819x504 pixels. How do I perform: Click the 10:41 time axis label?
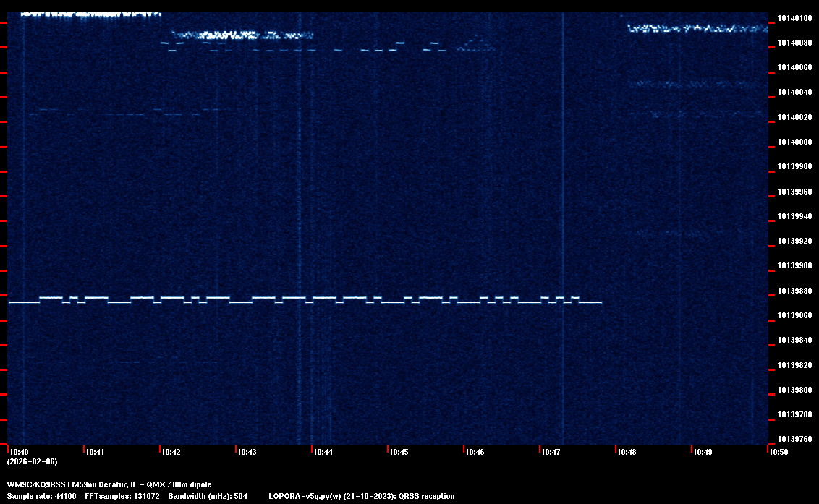tap(95, 452)
